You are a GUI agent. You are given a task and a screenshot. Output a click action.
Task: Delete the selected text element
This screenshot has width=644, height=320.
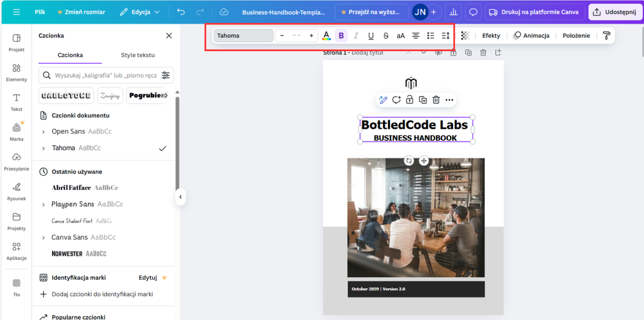(x=436, y=100)
